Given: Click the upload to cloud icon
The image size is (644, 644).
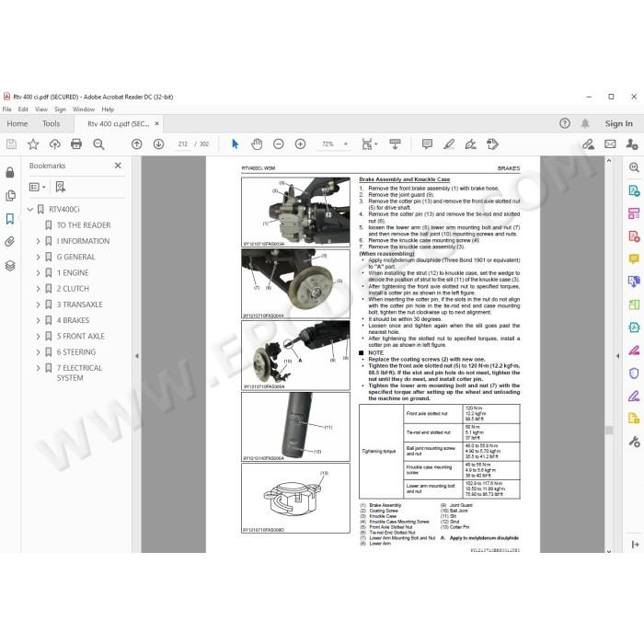Looking at the screenshot, I should point(54,144).
